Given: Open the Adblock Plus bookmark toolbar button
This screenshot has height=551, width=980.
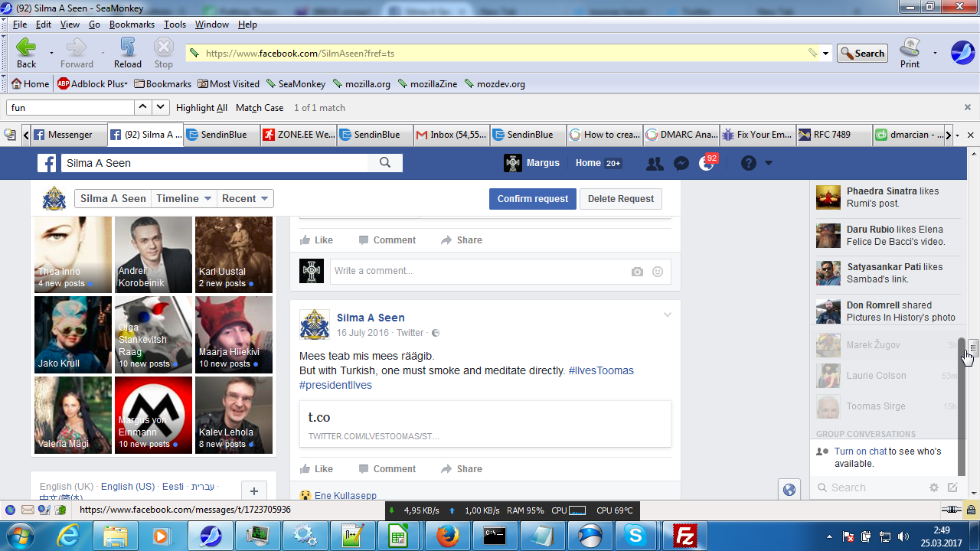Looking at the screenshot, I should [92, 84].
